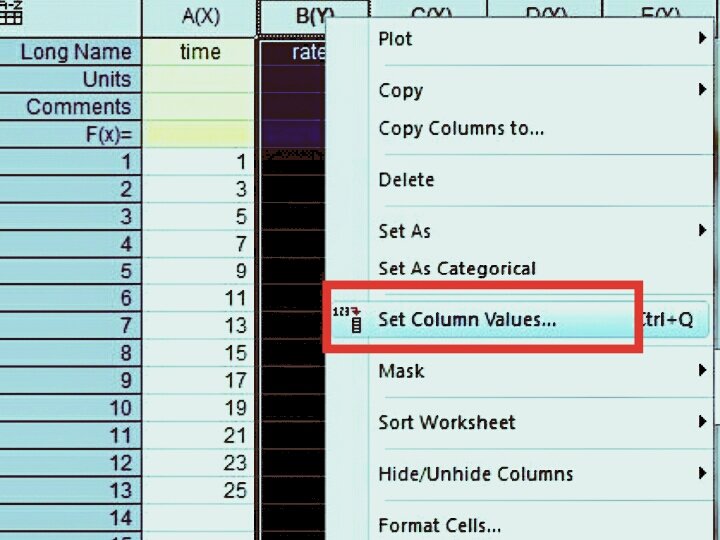Select row 7 header
Image resolution: width=720 pixels, height=540 pixels.
coord(72,326)
